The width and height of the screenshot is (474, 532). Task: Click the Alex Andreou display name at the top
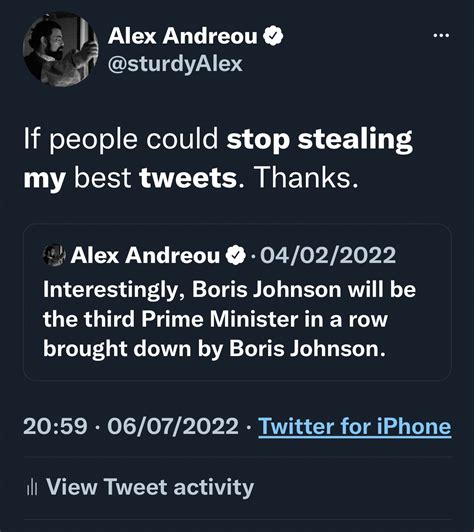tap(183, 36)
